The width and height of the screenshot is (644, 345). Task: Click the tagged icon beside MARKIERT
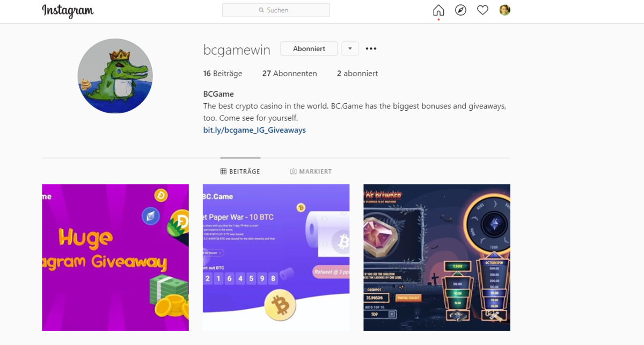[294, 171]
